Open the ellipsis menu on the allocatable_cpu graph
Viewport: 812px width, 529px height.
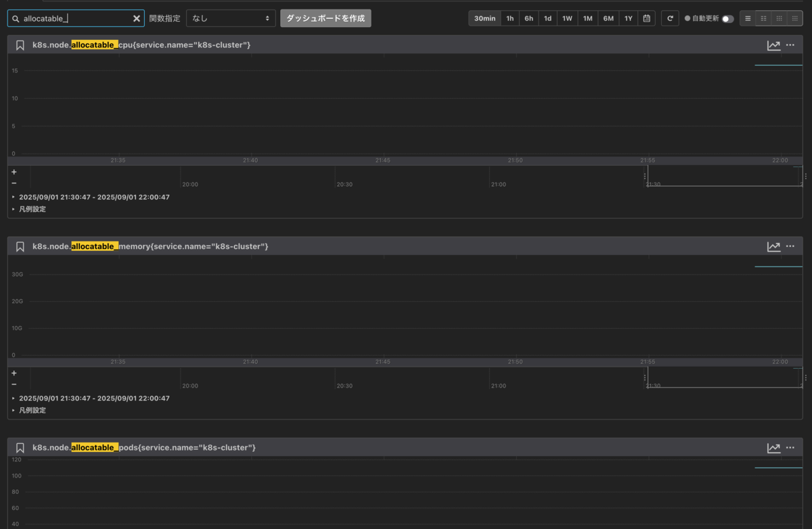click(x=790, y=45)
